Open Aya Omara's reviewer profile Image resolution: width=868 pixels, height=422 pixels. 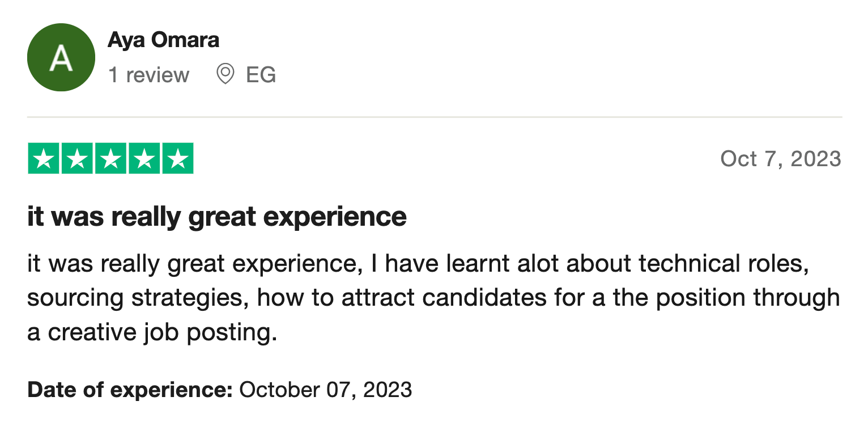click(x=163, y=40)
